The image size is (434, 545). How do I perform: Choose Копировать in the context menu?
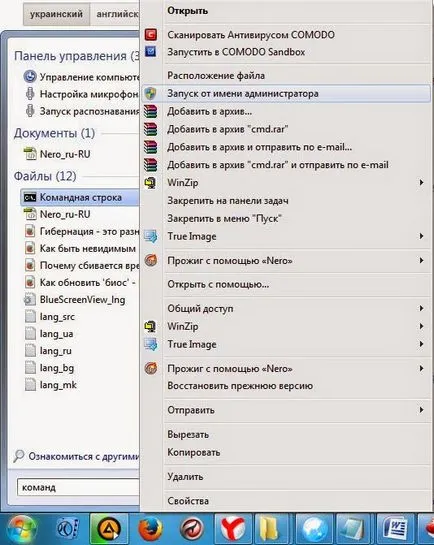point(286,453)
